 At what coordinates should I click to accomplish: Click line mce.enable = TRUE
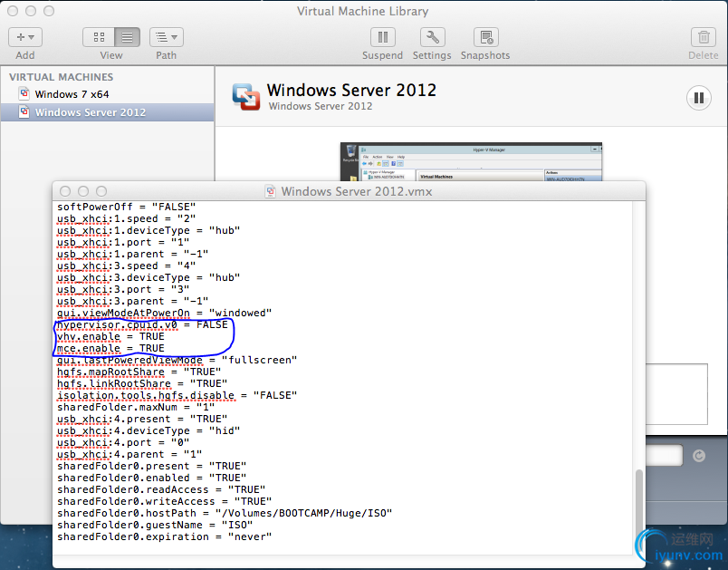[110, 348]
